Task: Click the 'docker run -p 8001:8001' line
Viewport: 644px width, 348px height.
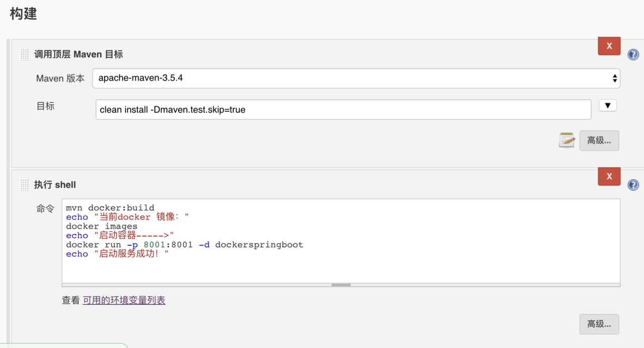Action: coord(185,245)
